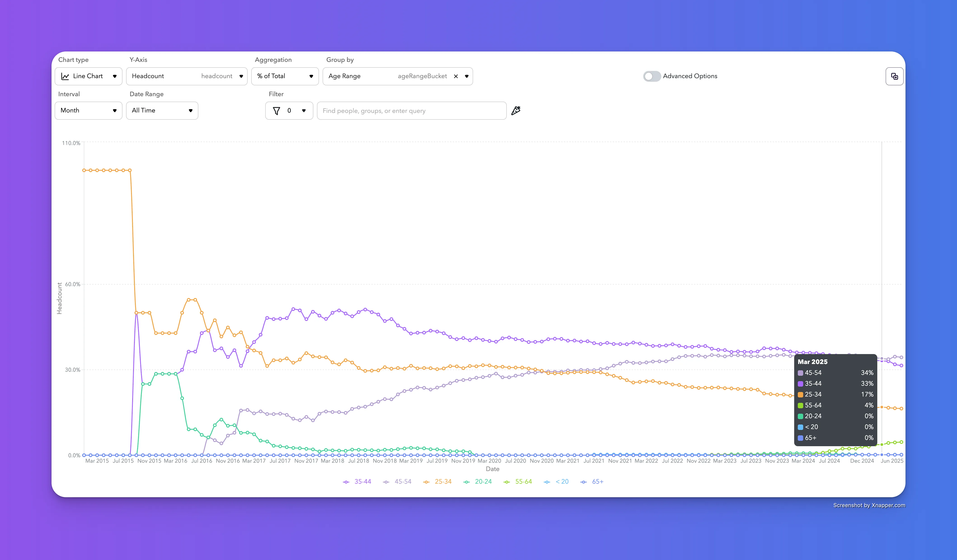Open the Aggregation % of Total dropdown
Screen dimensions: 957x560
pos(285,76)
